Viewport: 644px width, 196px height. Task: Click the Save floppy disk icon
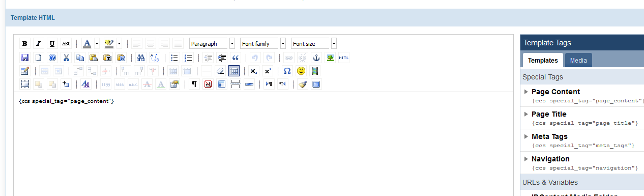(x=24, y=58)
